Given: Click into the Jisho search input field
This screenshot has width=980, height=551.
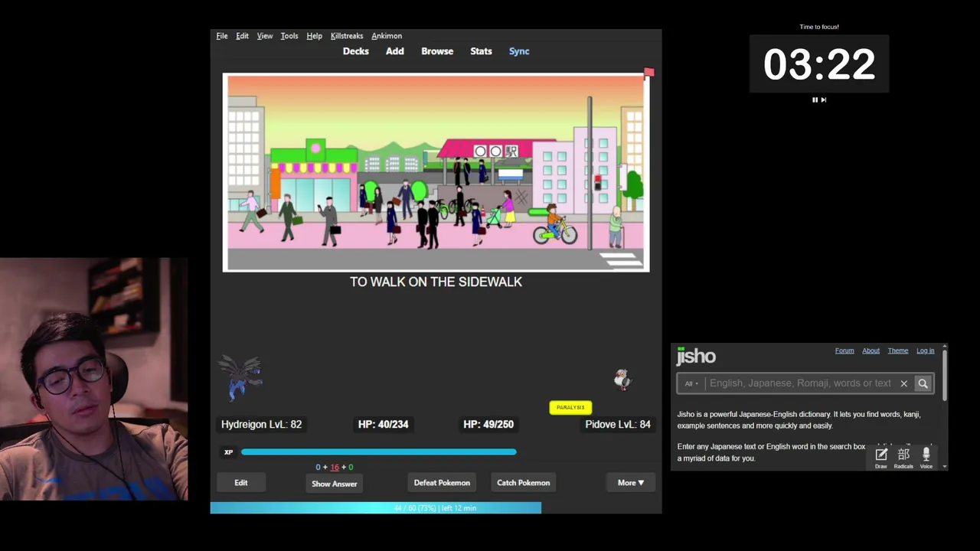Looking at the screenshot, I should (800, 383).
